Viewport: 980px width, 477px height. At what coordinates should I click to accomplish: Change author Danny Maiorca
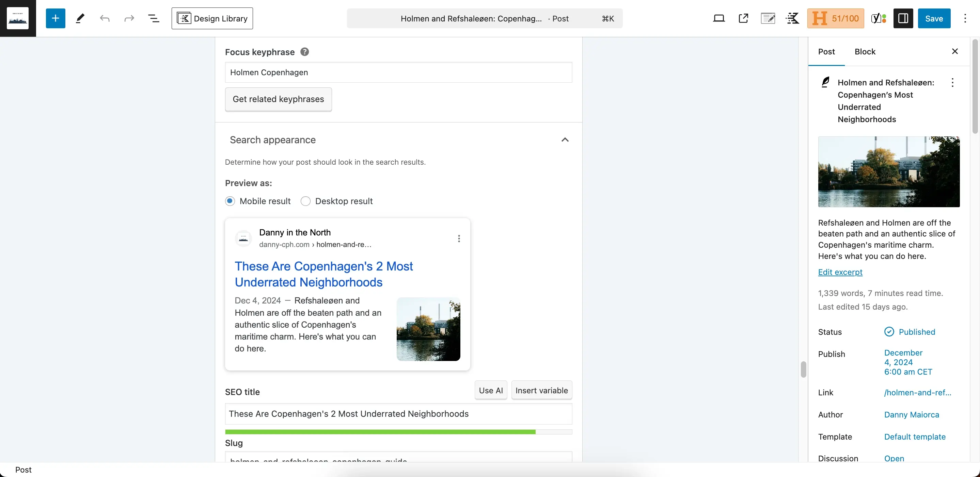pyautogui.click(x=912, y=415)
